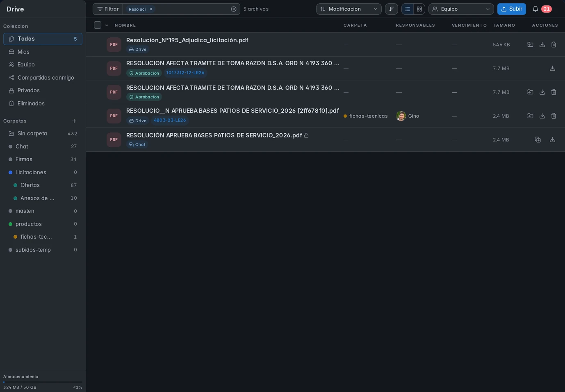Click the storage usage progress bar
This screenshot has width=565, height=392.
(x=43, y=382)
